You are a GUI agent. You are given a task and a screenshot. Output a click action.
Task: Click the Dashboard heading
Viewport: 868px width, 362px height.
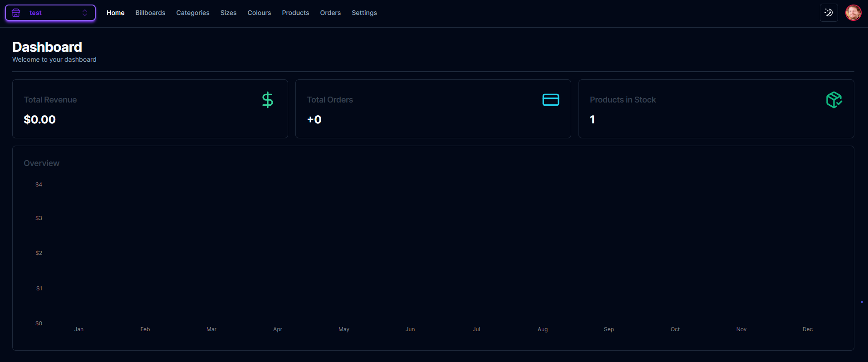47,47
